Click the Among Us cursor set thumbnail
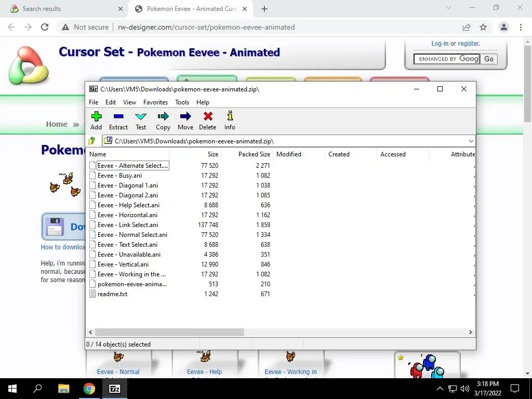 (428, 366)
